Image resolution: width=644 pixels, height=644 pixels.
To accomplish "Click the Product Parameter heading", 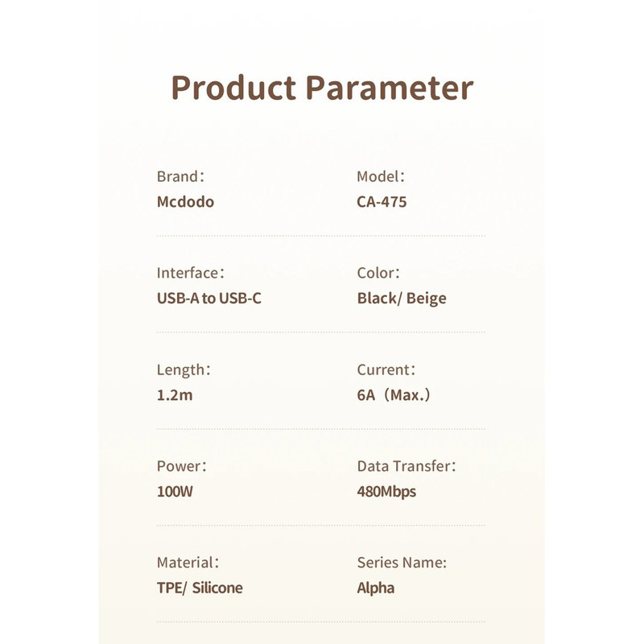I will (x=322, y=89).
